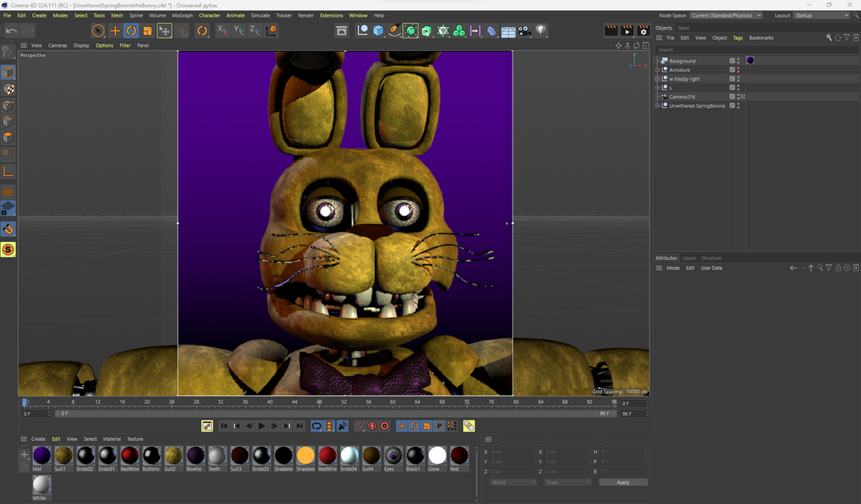This screenshot has width=861, height=504.
Task: Click the search magnifier in Objects panel
Action: pyautogui.click(x=829, y=38)
